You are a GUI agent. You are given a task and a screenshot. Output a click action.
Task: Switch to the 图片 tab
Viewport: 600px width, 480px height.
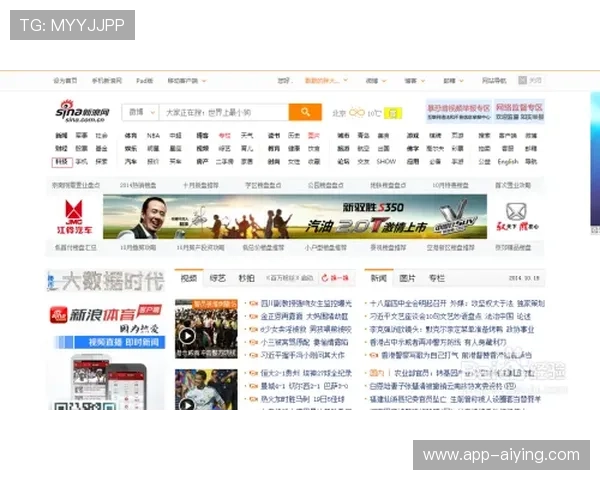pos(407,278)
